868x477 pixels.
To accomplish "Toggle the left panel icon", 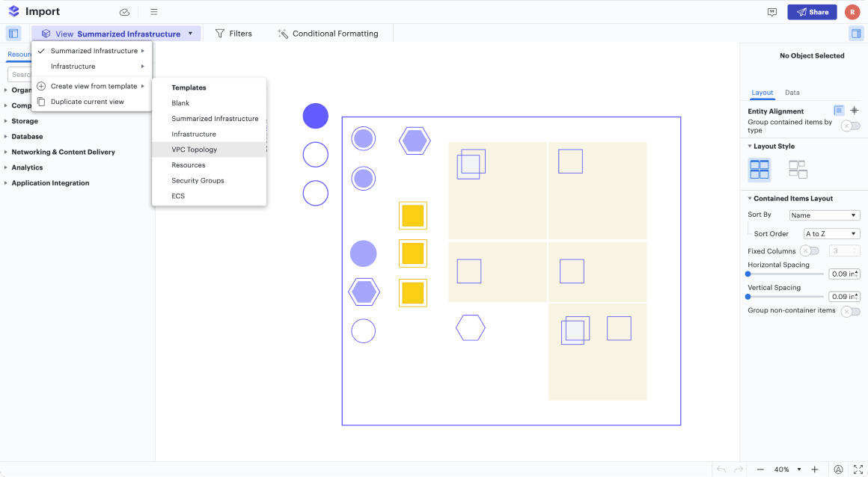I will coord(13,33).
